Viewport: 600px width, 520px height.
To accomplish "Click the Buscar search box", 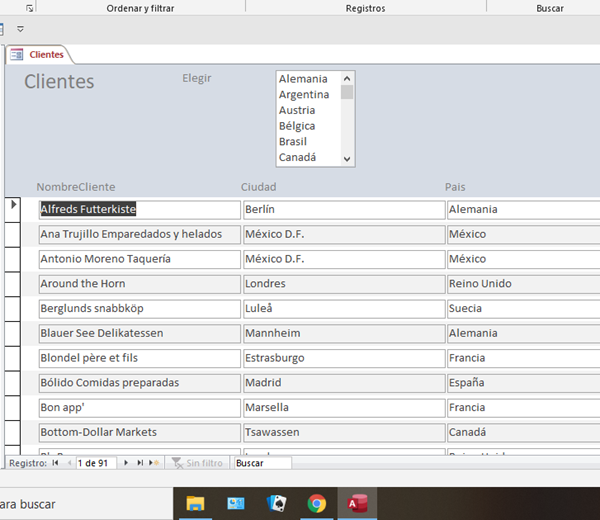I will (x=262, y=463).
